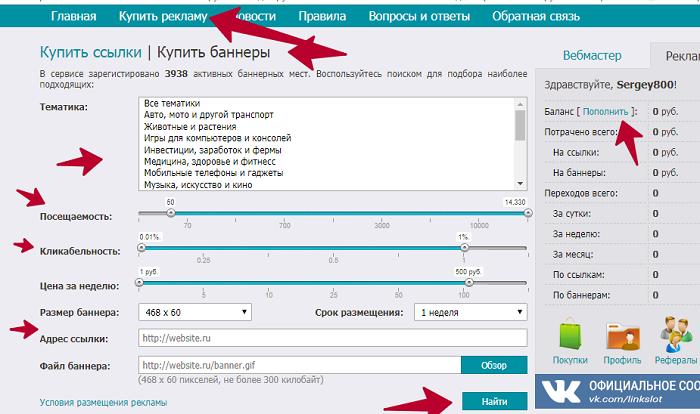
Task: Click the username Sergey800 greeting
Action: (x=645, y=85)
